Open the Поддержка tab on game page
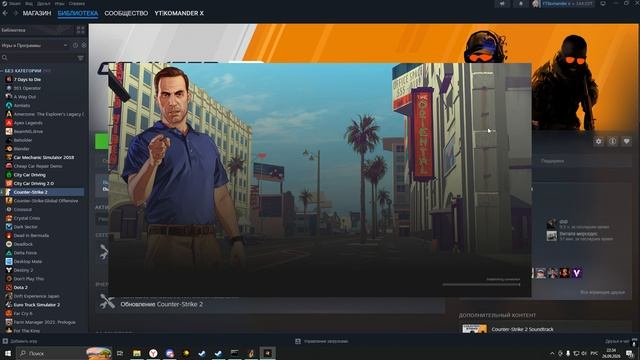This screenshot has height=360, width=640. click(552, 161)
